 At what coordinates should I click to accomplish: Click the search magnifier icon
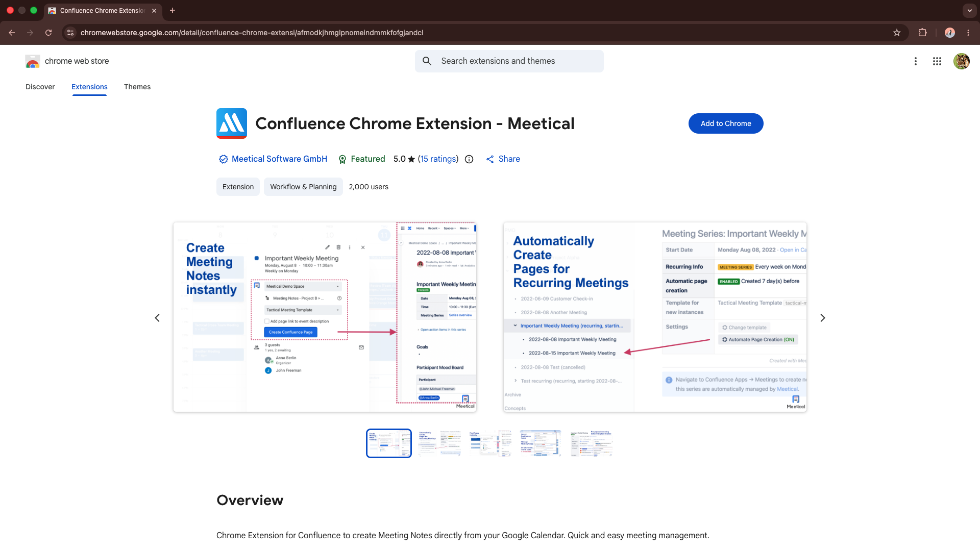pyautogui.click(x=427, y=61)
